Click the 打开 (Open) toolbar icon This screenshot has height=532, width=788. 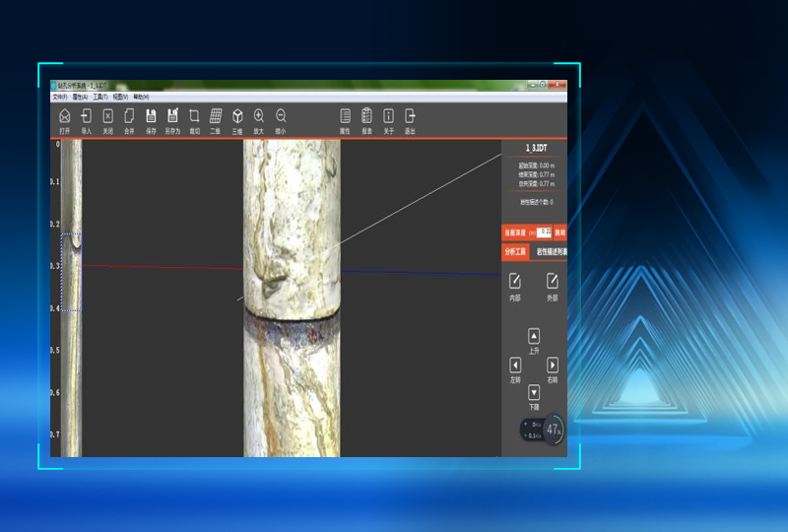tap(64, 116)
